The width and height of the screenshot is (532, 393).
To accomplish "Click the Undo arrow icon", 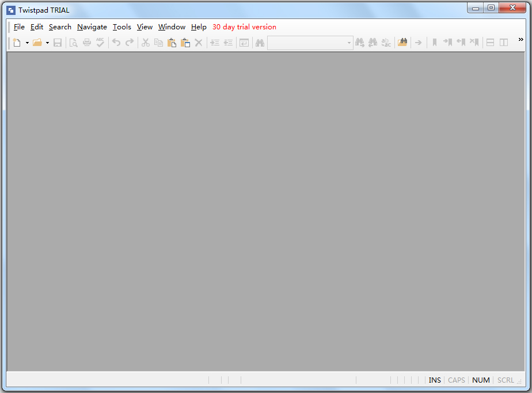I will tap(116, 43).
